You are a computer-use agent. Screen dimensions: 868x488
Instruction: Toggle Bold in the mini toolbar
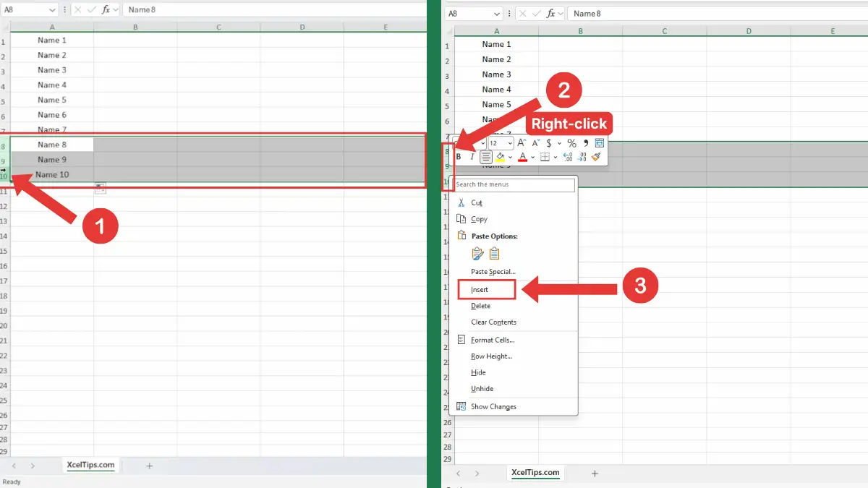pyautogui.click(x=459, y=157)
